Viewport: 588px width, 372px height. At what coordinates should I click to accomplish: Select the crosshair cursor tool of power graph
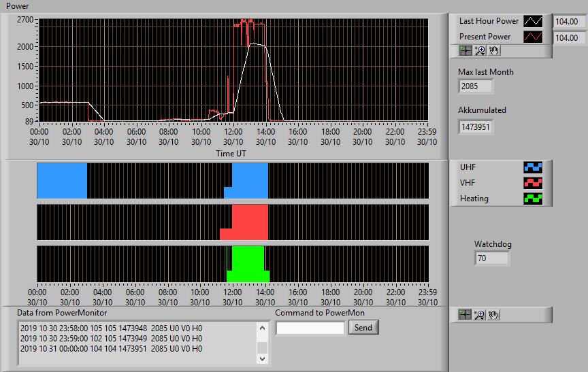coord(465,50)
